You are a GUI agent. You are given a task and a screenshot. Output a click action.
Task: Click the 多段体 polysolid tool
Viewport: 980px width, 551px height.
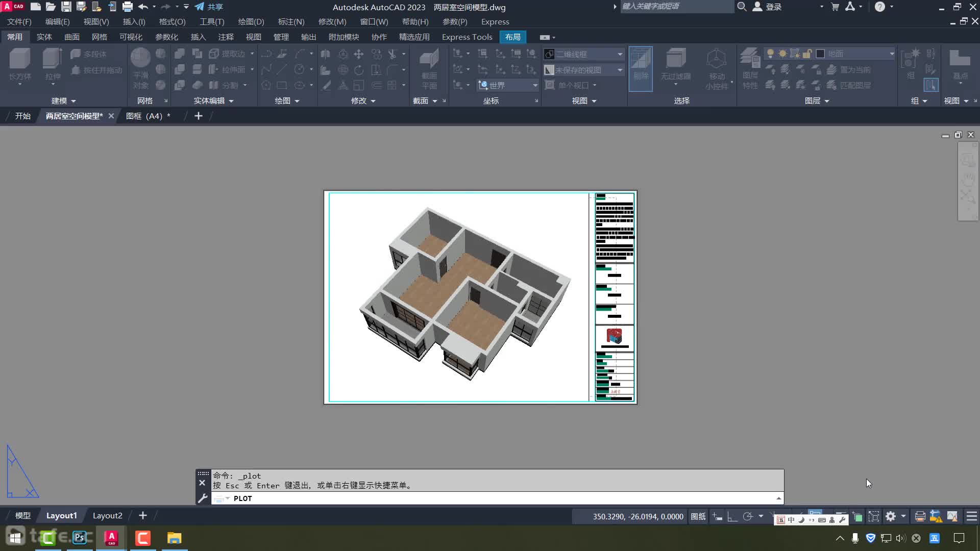coord(89,54)
